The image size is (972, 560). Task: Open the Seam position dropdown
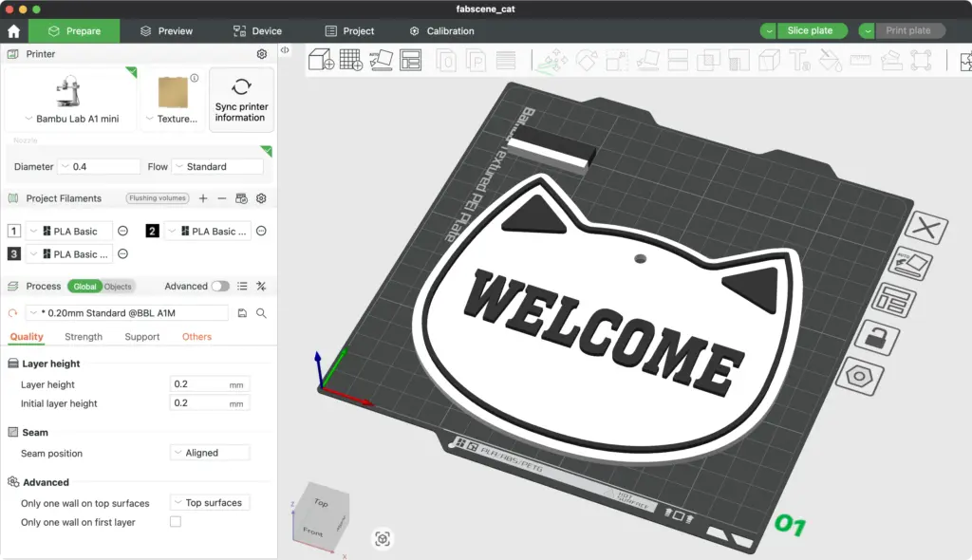[210, 453]
